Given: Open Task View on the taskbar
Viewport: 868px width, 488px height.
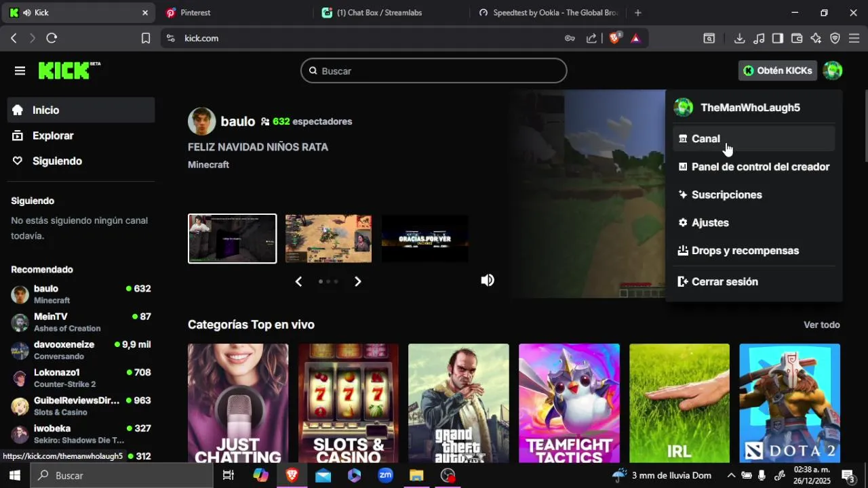Looking at the screenshot, I should [229, 476].
